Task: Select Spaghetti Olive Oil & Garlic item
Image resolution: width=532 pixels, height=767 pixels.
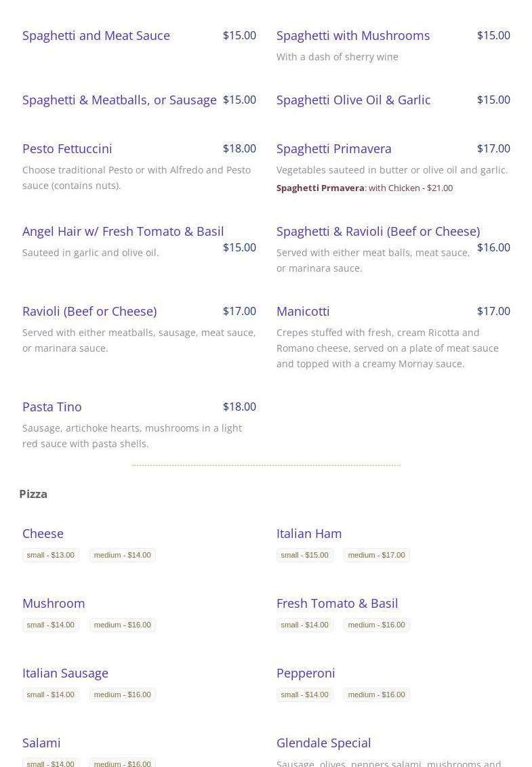Action: point(353,100)
